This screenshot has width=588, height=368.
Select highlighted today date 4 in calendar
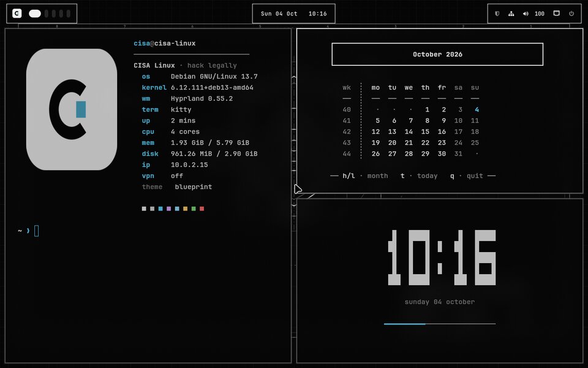pyautogui.click(x=477, y=110)
